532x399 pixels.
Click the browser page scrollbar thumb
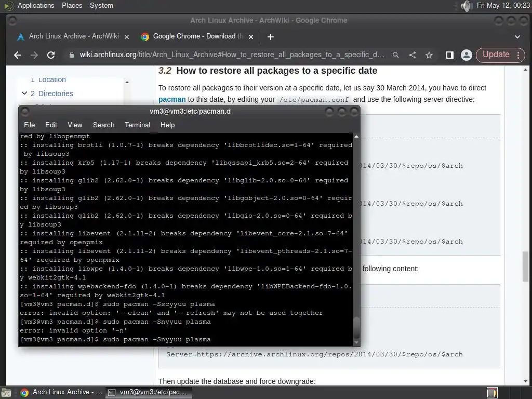click(x=526, y=267)
